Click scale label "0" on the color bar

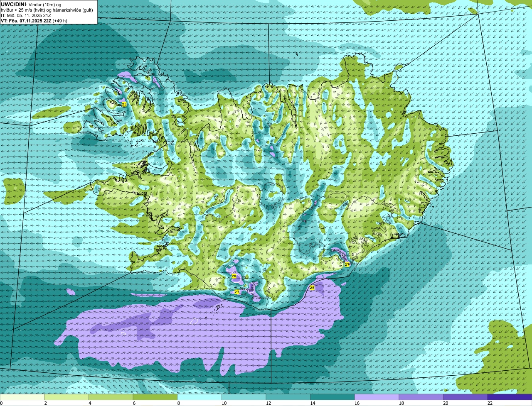pyautogui.click(x=1, y=403)
